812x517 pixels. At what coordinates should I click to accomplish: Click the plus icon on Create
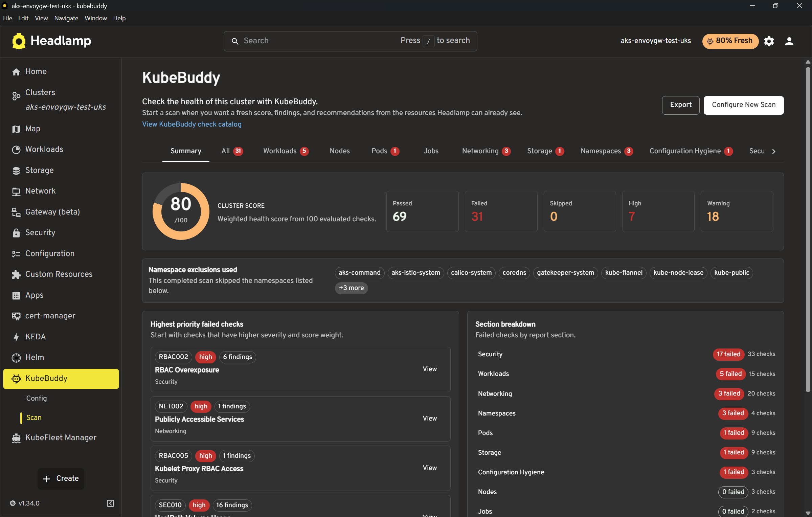click(x=47, y=479)
